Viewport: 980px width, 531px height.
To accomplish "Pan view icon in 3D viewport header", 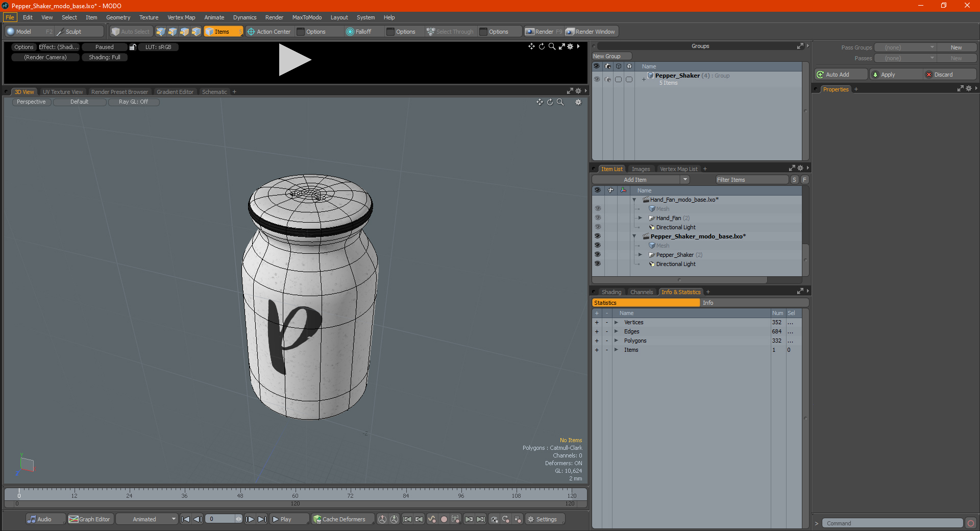I will tap(540, 102).
